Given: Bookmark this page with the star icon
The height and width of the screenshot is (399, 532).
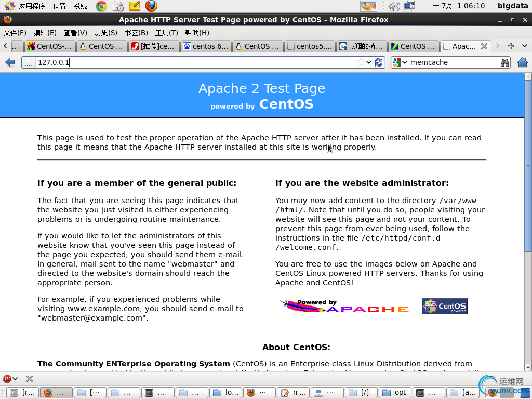Looking at the screenshot, I should [361, 62].
